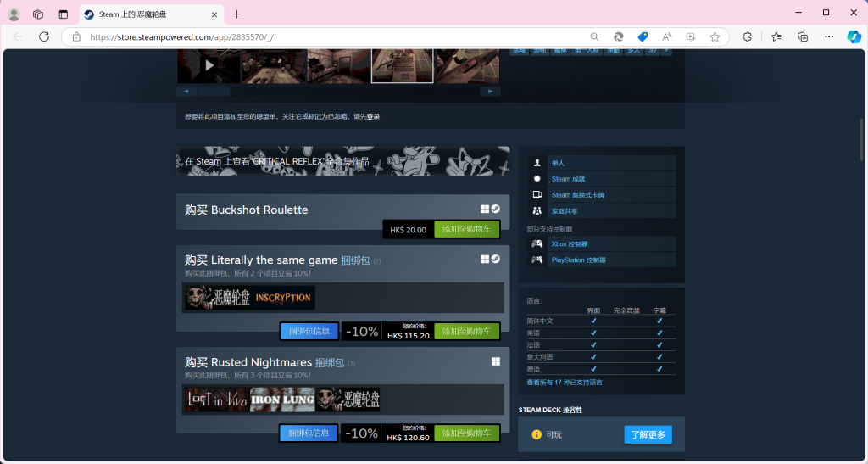Open Settings and more ellipsis menu

click(829, 37)
